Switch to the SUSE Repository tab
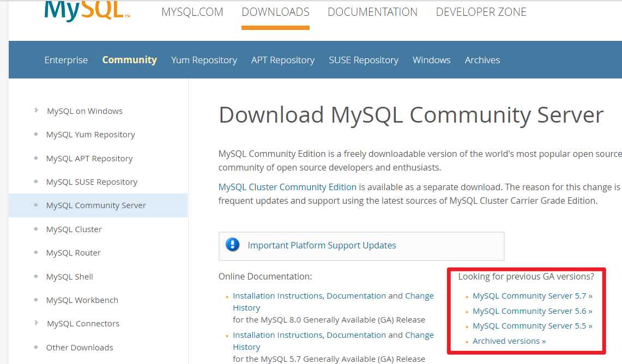Image resolution: width=622 pixels, height=364 pixels. 364,60
